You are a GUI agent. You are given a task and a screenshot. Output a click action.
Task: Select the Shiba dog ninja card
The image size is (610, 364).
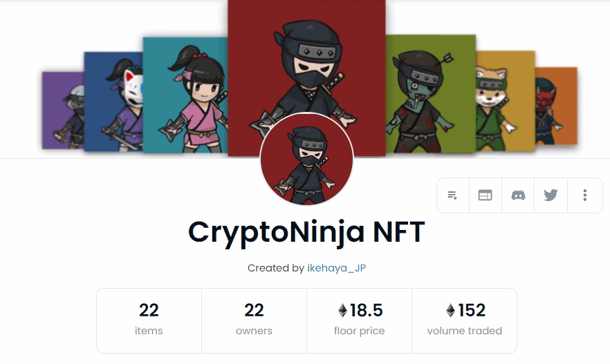pos(506,101)
